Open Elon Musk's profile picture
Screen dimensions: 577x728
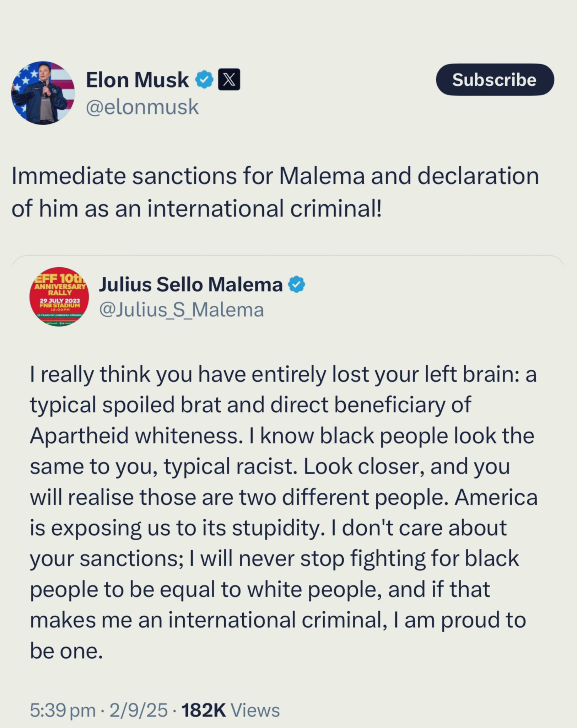[43, 93]
